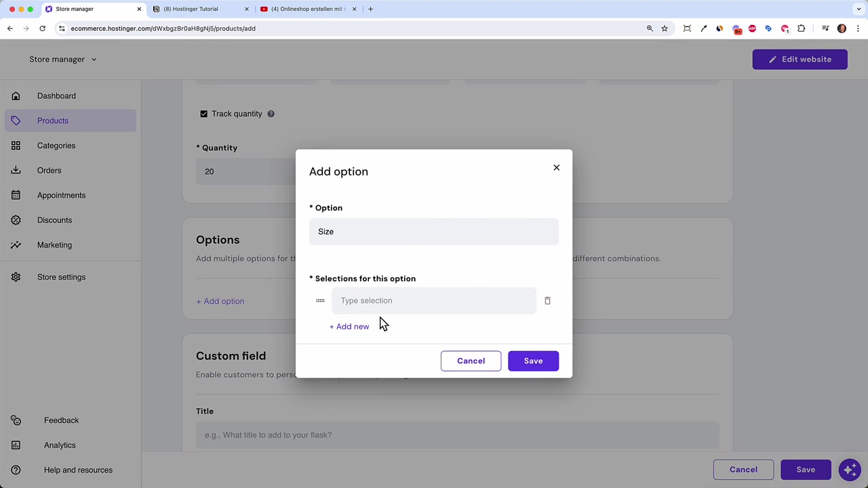This screenshot has width=868, height=488.
Task: Delete the selection row with trash icon
Action: tap(547, 301)
